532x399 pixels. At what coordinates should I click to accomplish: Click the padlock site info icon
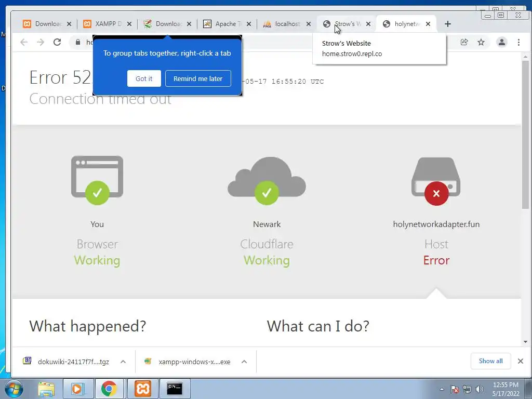(x=78, y=42)
